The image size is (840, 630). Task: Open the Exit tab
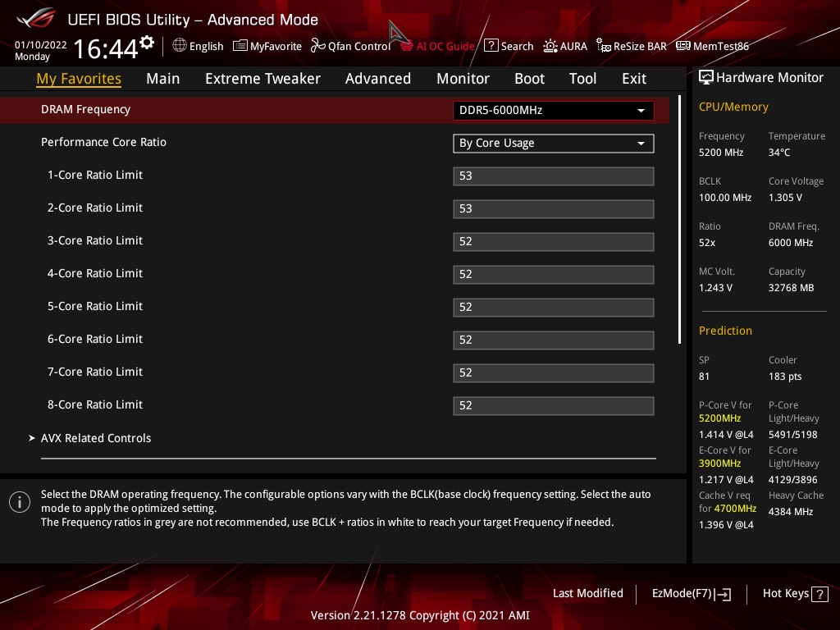coord(634,79)
